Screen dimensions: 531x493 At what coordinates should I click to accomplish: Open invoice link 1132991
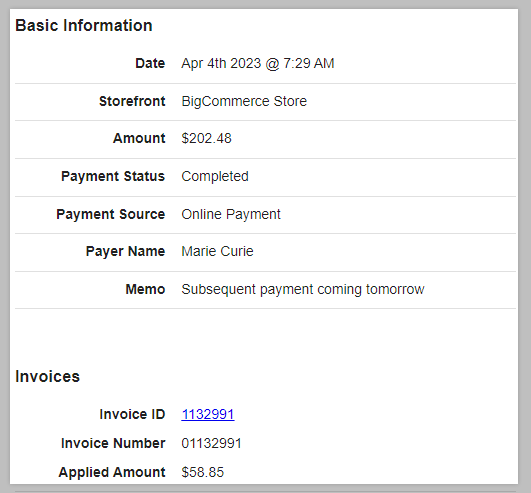click(x=208, y=414)
